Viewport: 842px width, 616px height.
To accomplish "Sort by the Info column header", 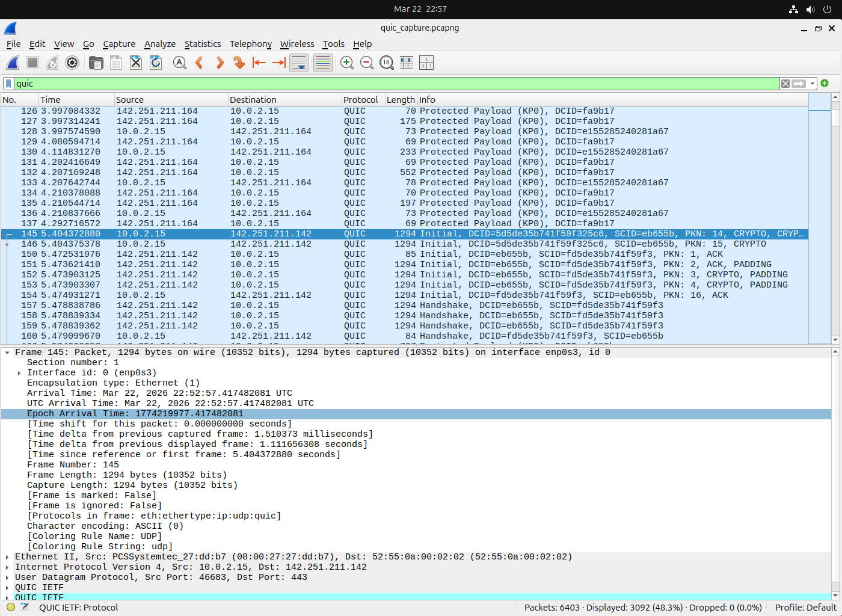I will pyautogui.click(x=612, y=100).
